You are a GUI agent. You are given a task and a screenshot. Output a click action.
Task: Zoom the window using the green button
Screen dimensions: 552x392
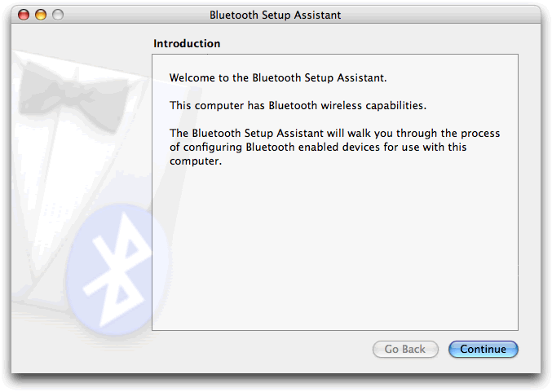(56, 15)
